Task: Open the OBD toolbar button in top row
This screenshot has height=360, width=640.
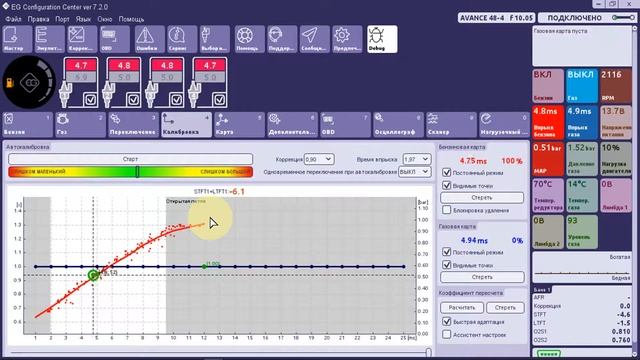Action: (x=115, y=39)
